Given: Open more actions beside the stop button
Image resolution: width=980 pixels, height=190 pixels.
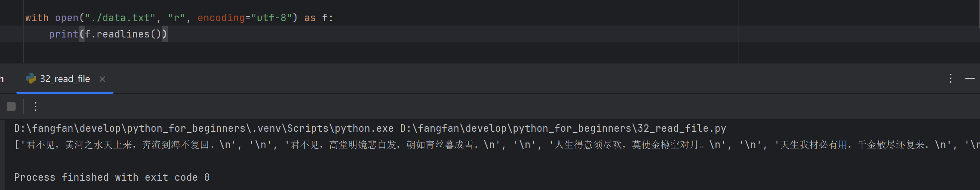Looking at the screenshot, I should [x=35, y=107].
